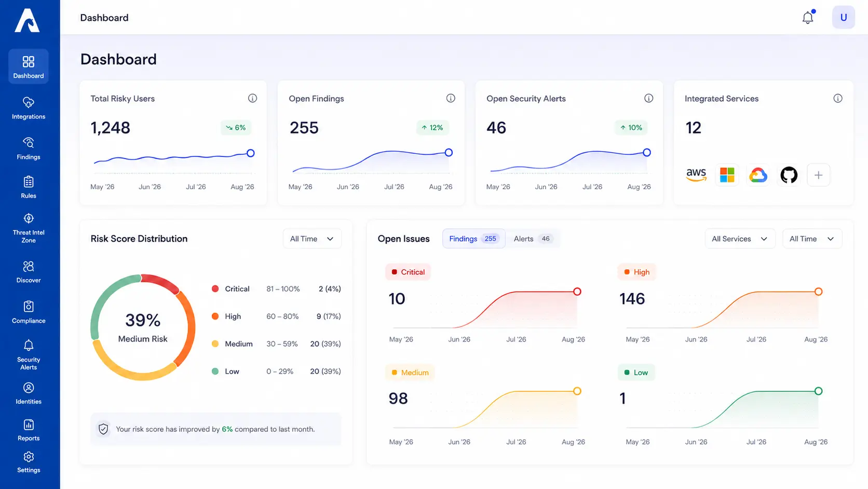Image resolution: width=868 pixels, height=489 pixels.
Task: Click the 10% trend badge
Action: pos(631,127)
